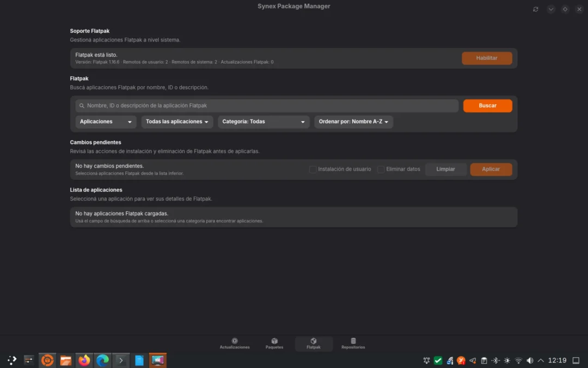Click the green checkmark tray icon
The height and width of the screenshot is (368, 588).
(438, 360)
